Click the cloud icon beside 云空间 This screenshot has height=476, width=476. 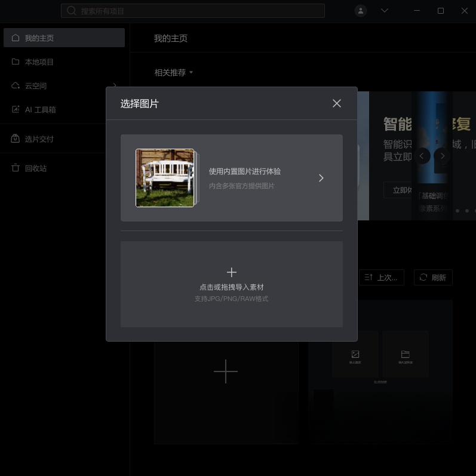[x=16, y=85]
